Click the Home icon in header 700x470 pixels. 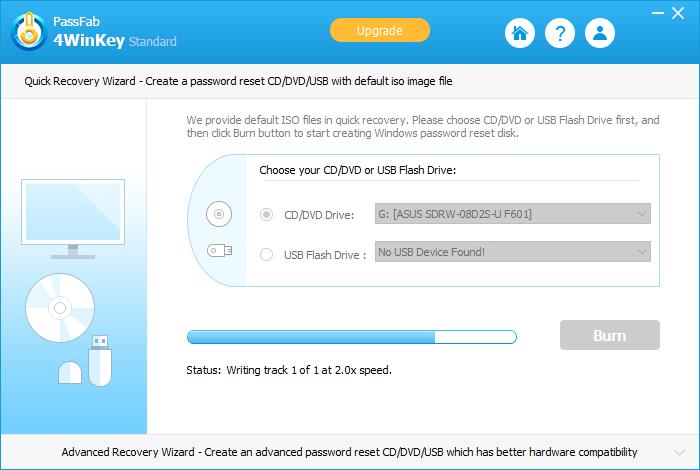[x=520, y=33]
